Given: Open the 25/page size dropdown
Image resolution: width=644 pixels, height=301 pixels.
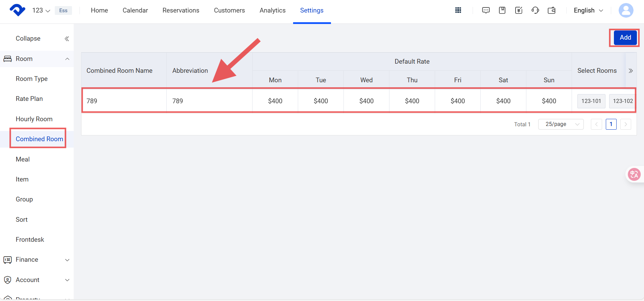Looking at the screenshot, I should pyautogui.click(x=561, y=124).
